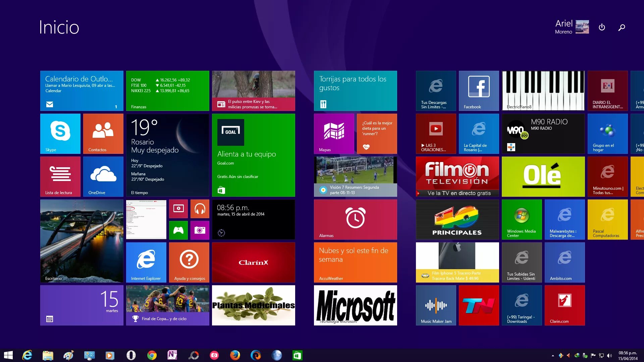This screenshot has height=362, width=644.
Task: Open the Alarmas clock tile
Action: pyautogui.click(x=356, y=219)
